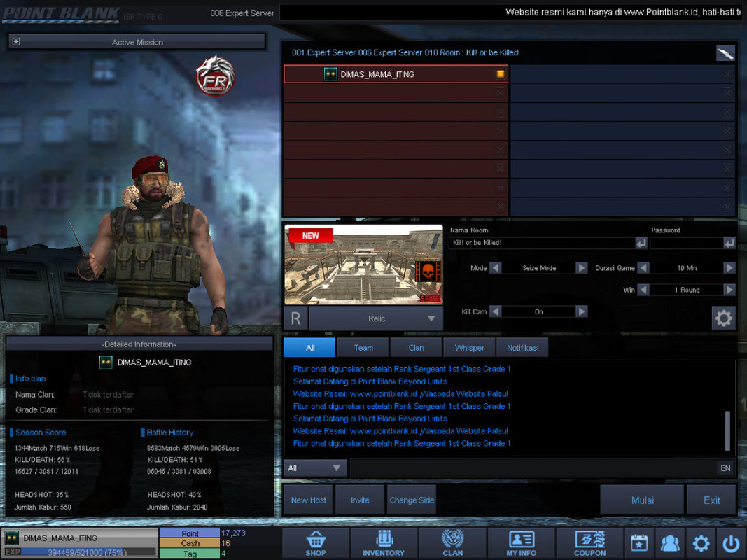
Task: Click previous Mode arrow
Action: click(x=496, y=268)
